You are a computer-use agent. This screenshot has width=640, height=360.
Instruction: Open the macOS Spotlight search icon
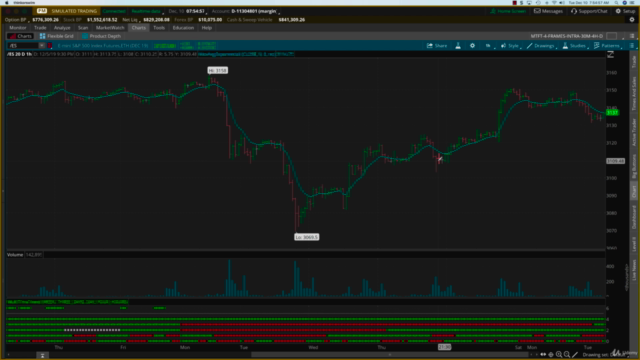point(617,2)
